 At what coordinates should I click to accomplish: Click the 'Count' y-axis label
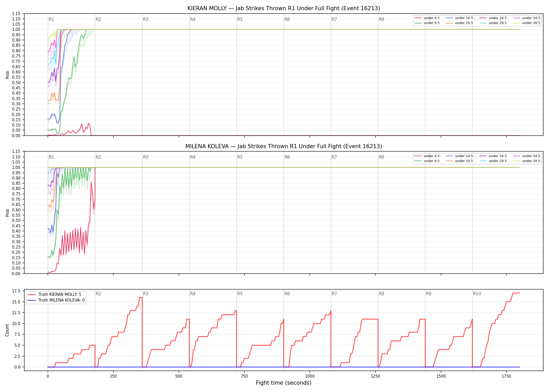click(x=7, y=330)
